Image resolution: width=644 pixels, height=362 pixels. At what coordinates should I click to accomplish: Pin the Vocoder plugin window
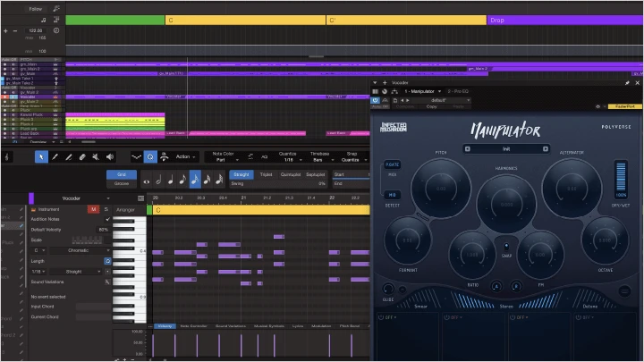point(627,83)
